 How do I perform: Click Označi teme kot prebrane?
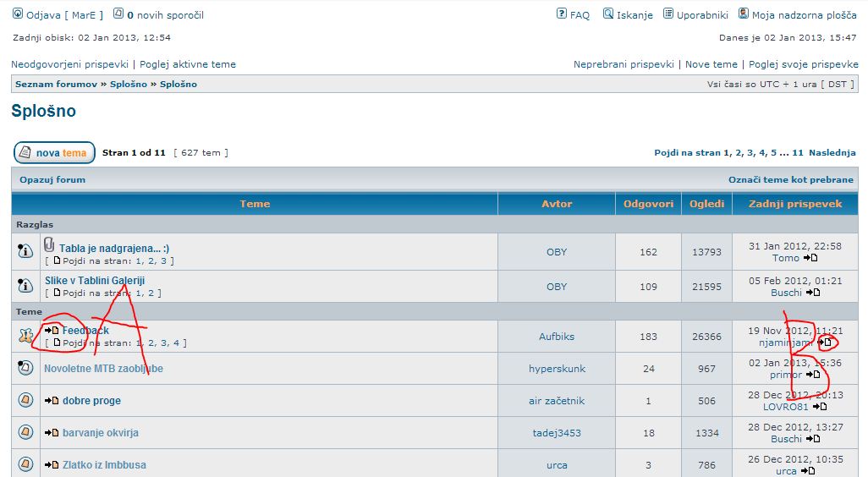tap(791, 179)
